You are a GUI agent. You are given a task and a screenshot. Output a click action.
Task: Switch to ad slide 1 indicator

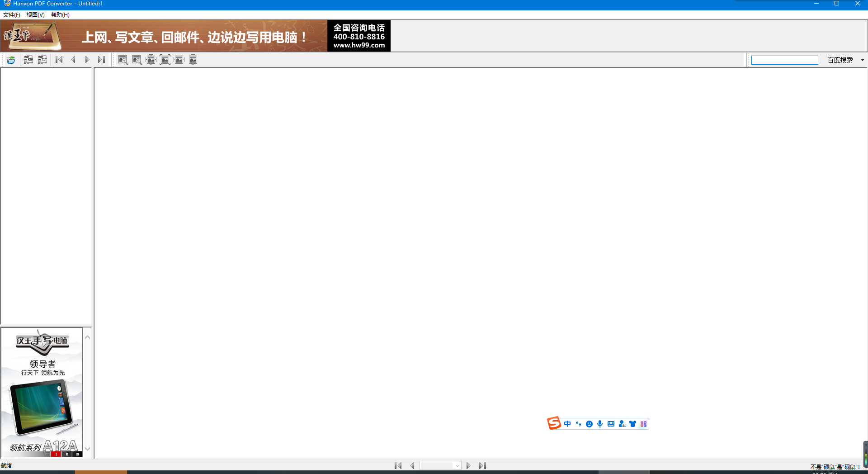click(56, 454)
